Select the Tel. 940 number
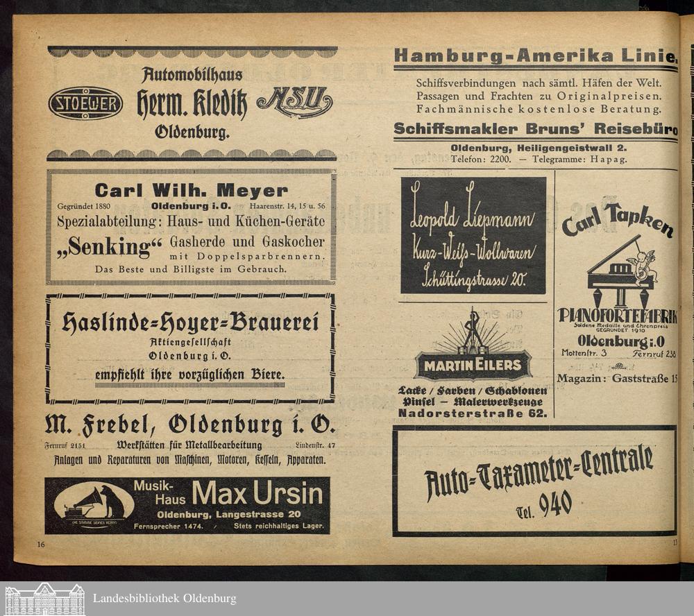This screenshot has height=616, width=694. 544,506
